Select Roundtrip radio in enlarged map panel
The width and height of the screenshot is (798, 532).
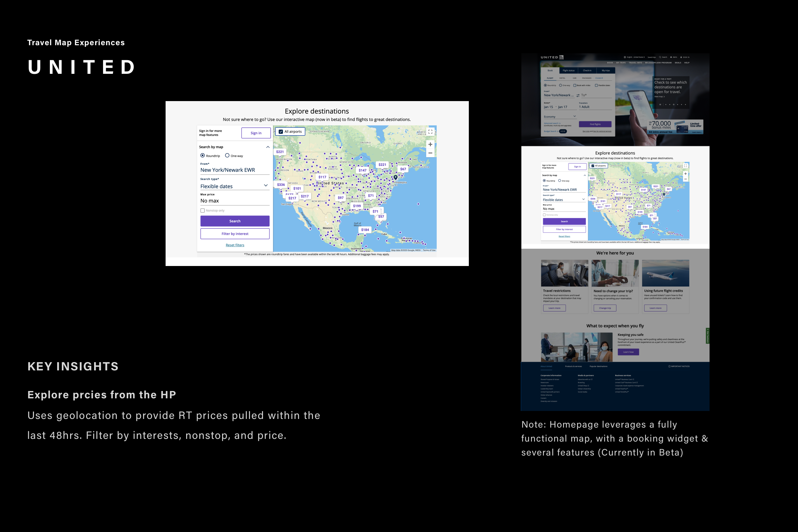click(202, 155)
